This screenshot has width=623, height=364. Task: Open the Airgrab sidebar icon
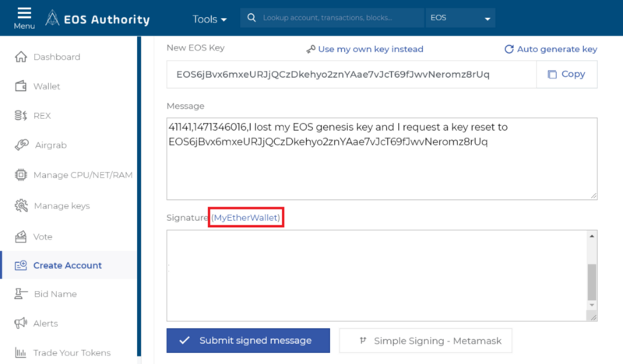click(x=22, y=145)
